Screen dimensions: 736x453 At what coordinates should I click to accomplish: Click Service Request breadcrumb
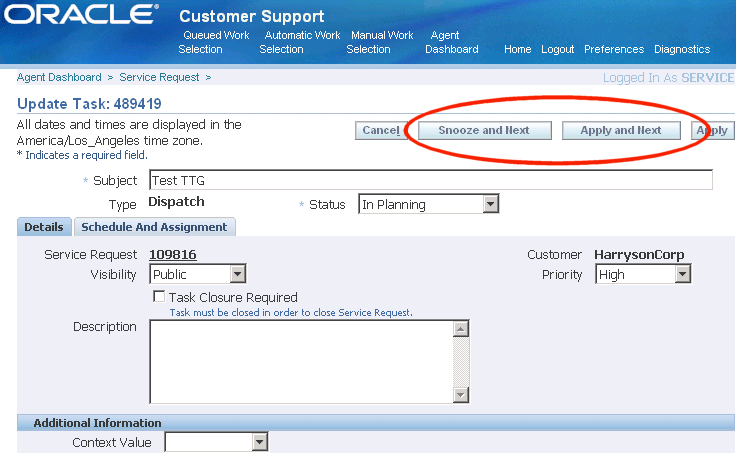coord(159,77)
